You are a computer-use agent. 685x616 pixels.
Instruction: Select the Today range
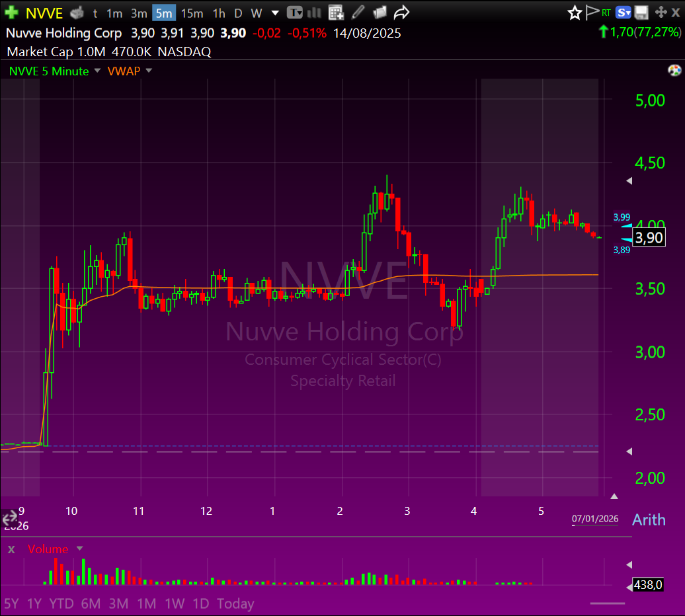point(235,603)
